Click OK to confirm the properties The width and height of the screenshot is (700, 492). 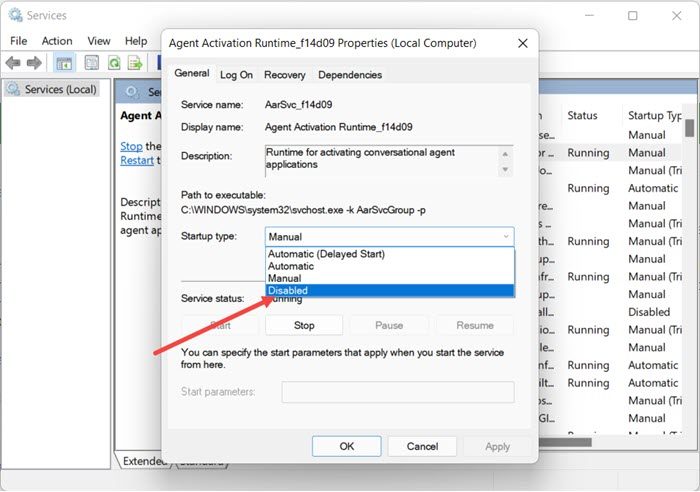tap(346, 446)
